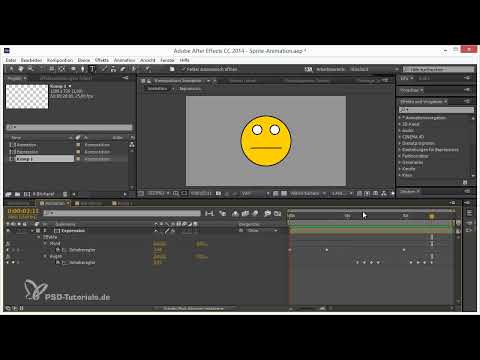Open the graph editor icon in timeline
The height and width of the screenshot is (360, 480).
click(278, 213)
